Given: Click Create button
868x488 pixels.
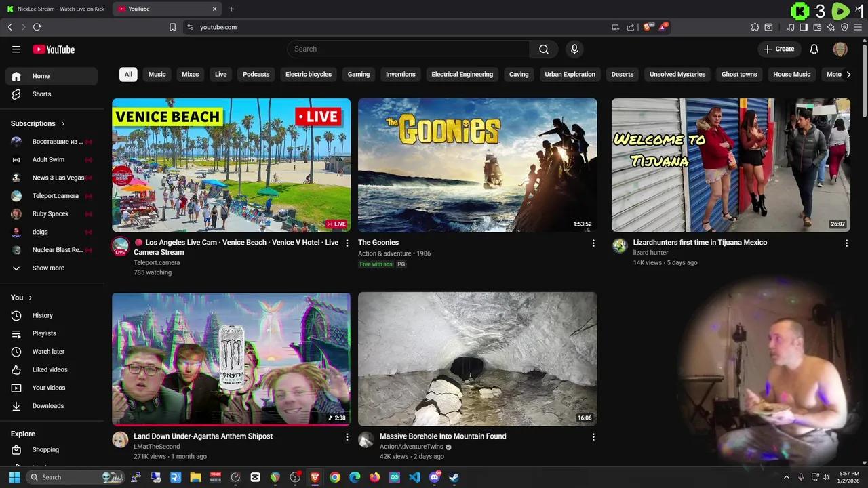Looking at the screenshot, I should pos(778,49).
